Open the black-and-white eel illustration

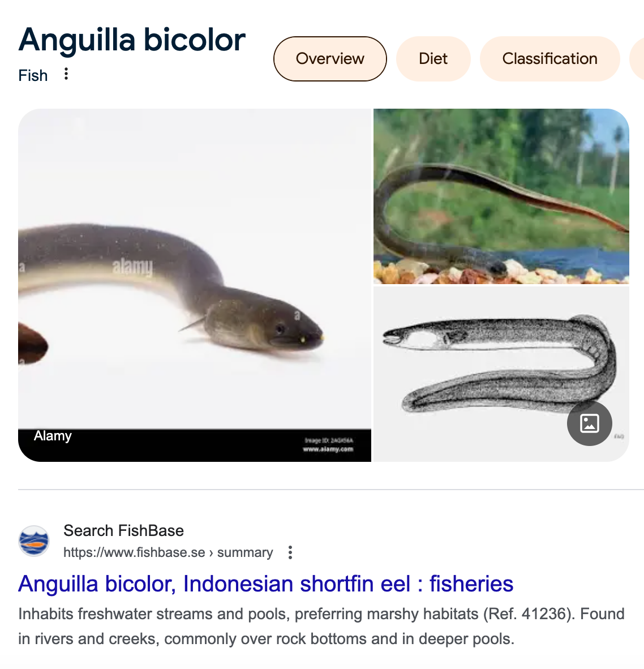click(x=501, y=374)
